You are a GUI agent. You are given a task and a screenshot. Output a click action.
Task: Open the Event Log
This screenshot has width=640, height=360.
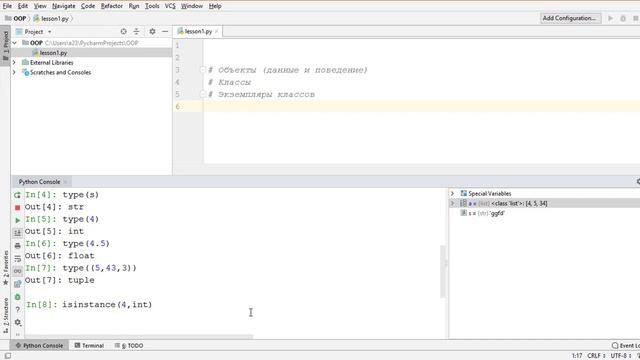coord(626,345)
